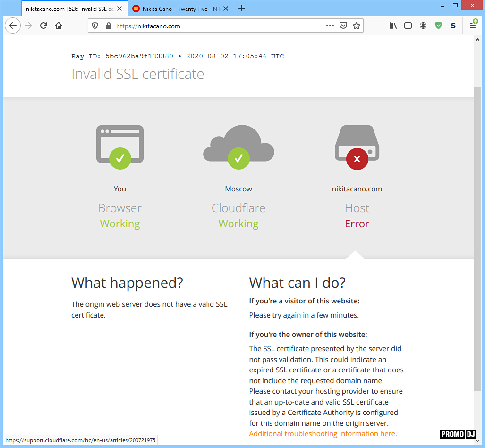The image size is (485, 448).
Task: Open the page actions three-dots menu
Action: pyautogui.click(x=330, y=26)
